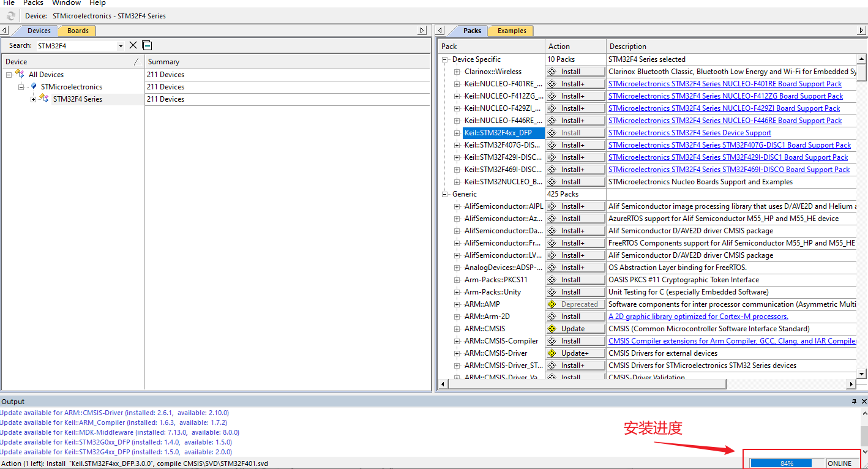Click the All Devices tree icon
This screenshot has height=469, width=868.
(x=20, y=74)
